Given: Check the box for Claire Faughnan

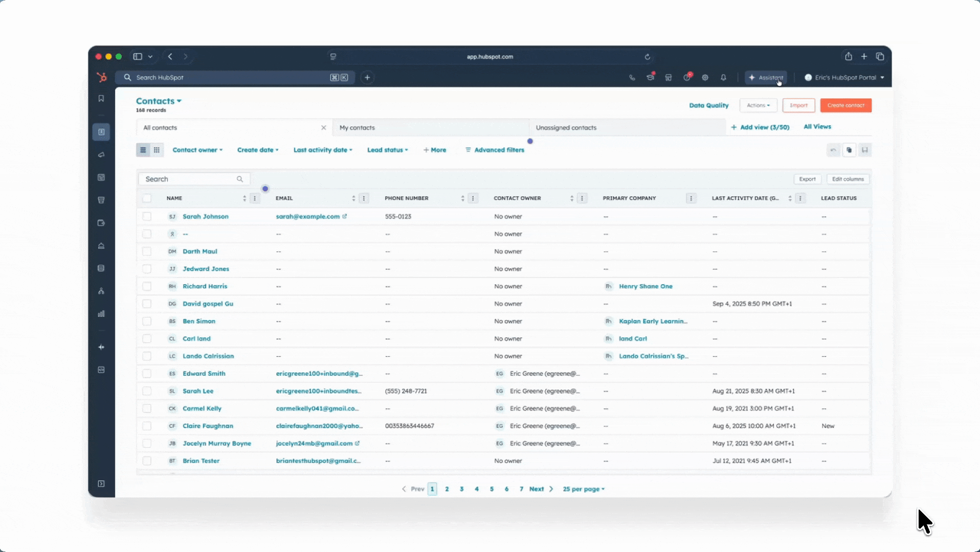Looking at the screenshot, I should [x=147, y=426].
